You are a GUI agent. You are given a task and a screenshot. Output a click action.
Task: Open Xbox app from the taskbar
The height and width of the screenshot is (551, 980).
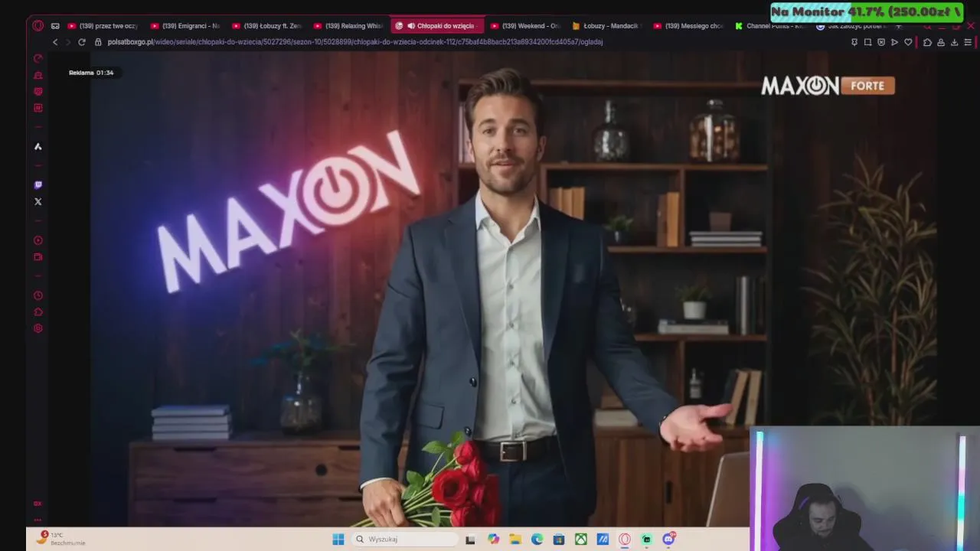click(x=581, y=540)
